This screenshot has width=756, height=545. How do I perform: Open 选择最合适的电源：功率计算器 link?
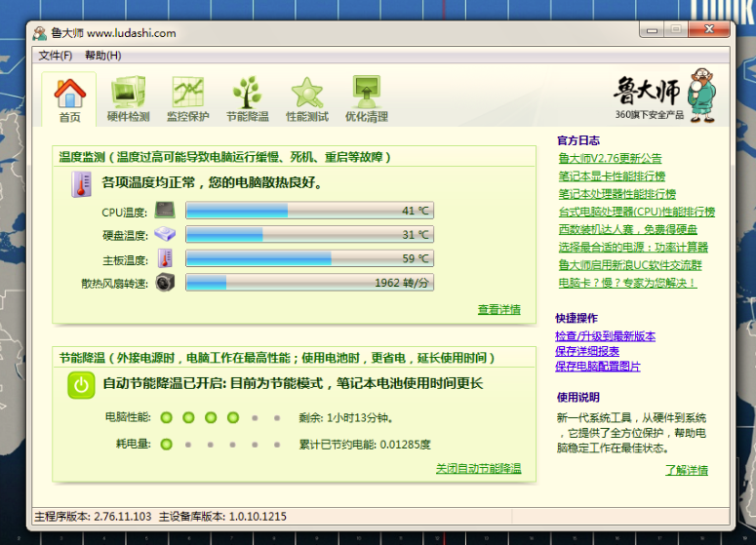[x=633, y=248]
